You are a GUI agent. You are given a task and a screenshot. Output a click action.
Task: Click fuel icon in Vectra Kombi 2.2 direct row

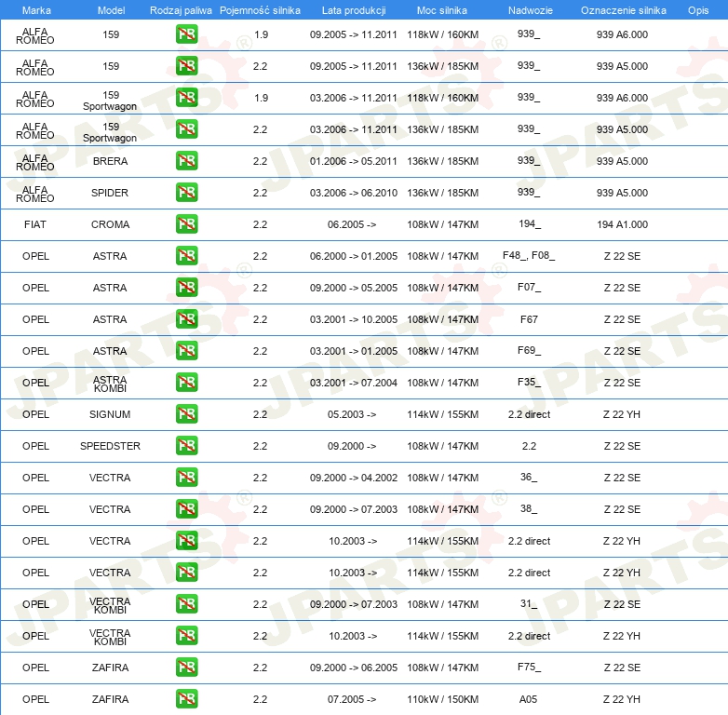coord(186,636)
